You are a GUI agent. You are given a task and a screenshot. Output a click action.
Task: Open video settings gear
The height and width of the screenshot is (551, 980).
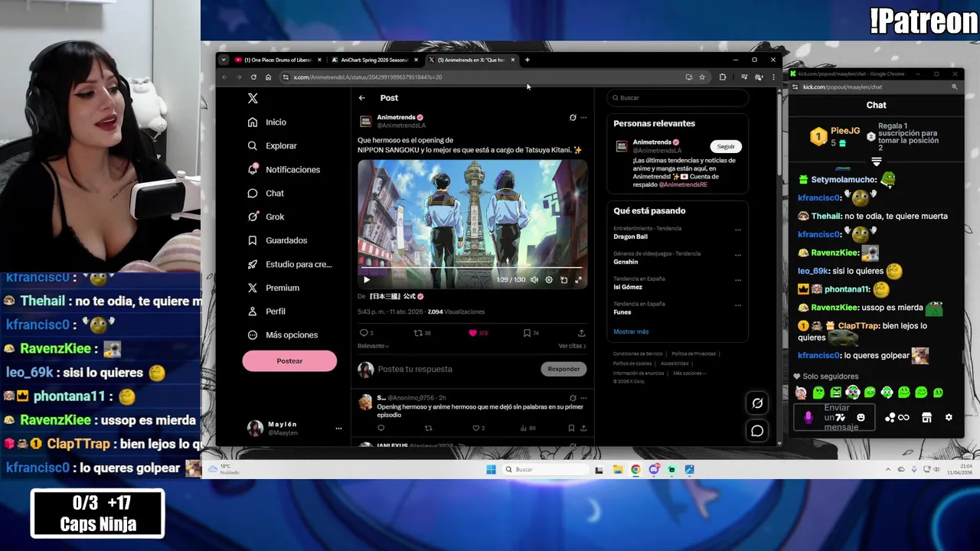pyautogui.click(x=549, y=280)
